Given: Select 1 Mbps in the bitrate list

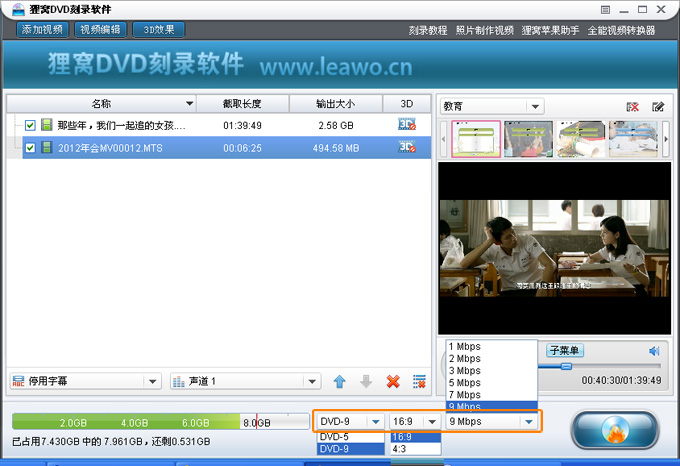Looking at the screenshot, I should pos(491,346).
